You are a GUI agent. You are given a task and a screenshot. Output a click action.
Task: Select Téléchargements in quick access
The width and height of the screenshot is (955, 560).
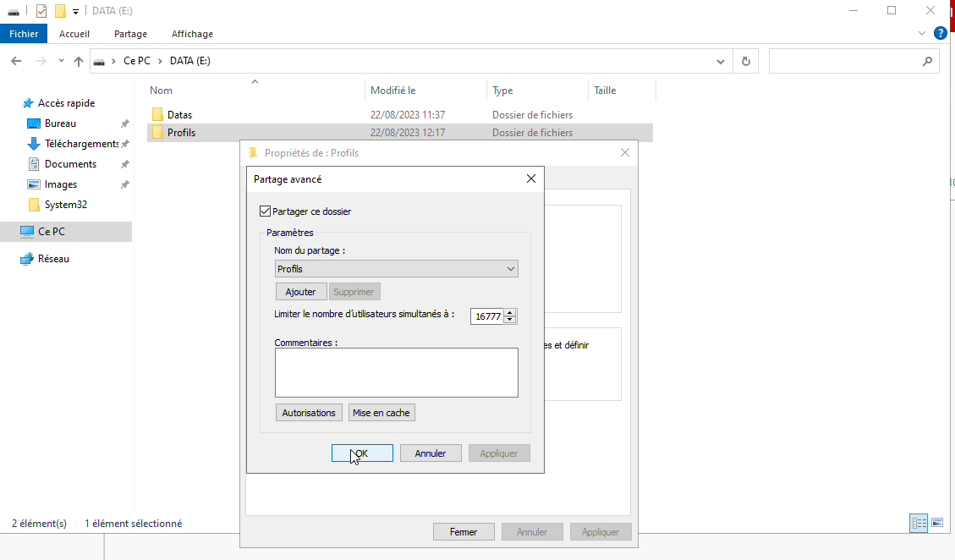[x=80, y=144]
